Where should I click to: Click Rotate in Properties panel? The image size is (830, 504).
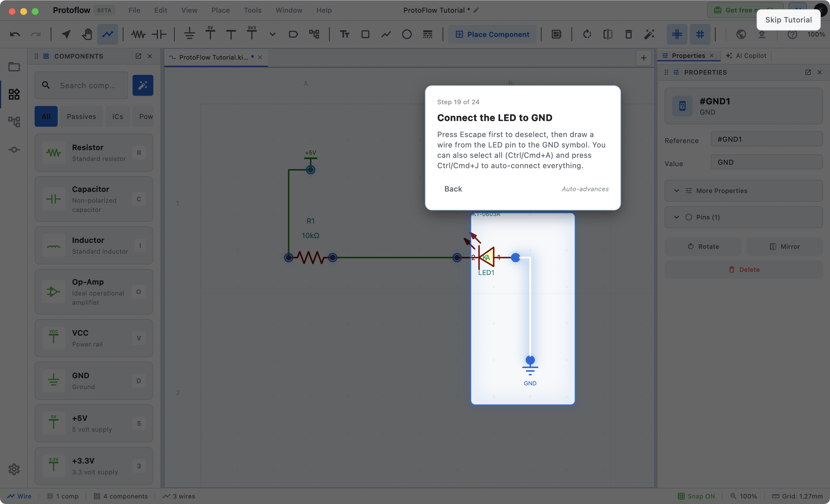click(x=703, y=247)
